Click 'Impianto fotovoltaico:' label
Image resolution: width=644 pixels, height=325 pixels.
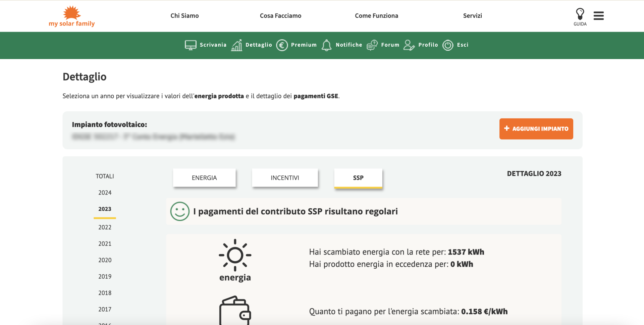point(109,125)
